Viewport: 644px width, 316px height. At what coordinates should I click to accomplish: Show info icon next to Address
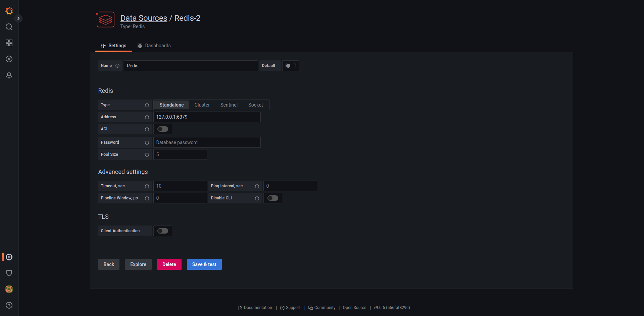147,117
